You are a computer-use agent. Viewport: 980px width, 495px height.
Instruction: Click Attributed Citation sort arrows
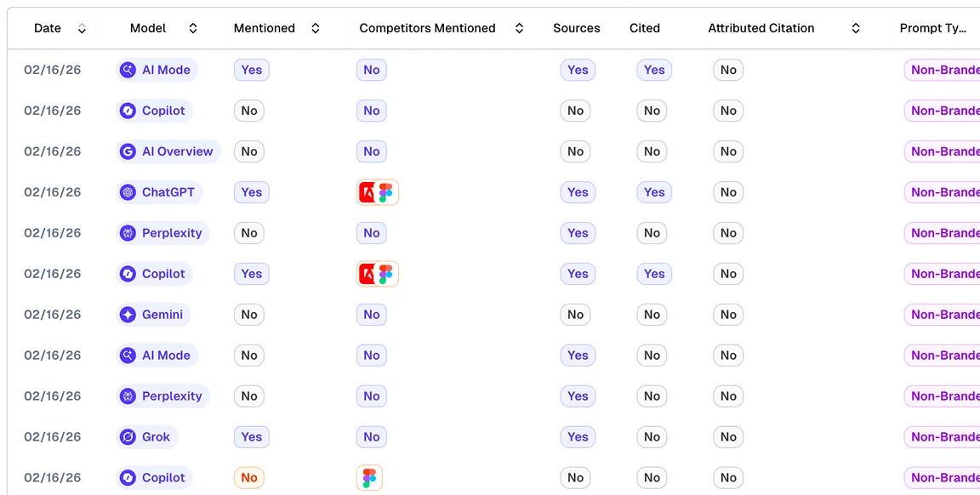856,28
